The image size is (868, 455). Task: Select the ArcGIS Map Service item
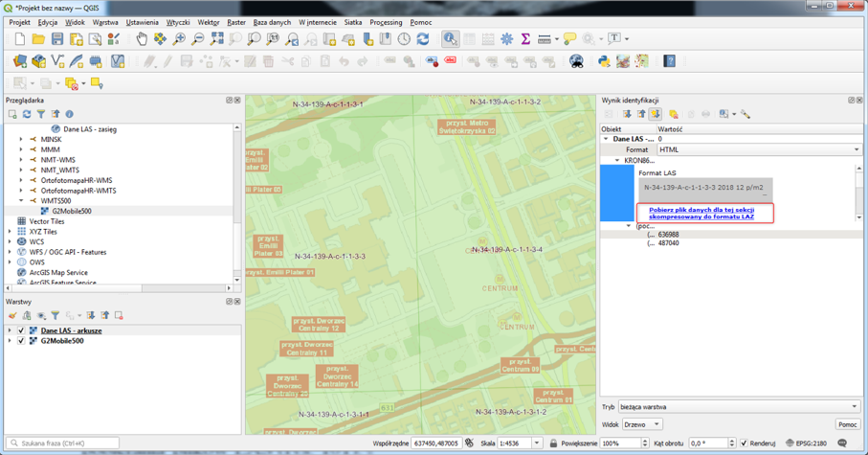click(x=58, y=273)
